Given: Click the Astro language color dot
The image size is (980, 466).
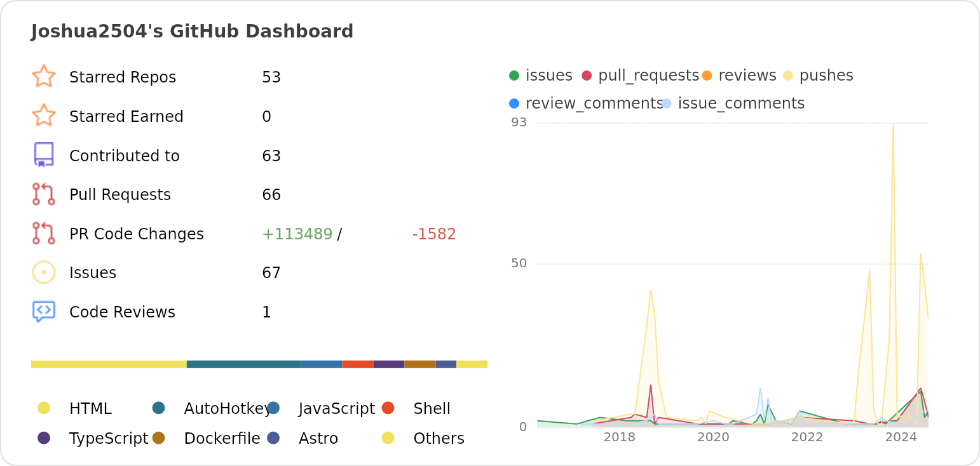Looking at the screenshot, I should point(273,437).
